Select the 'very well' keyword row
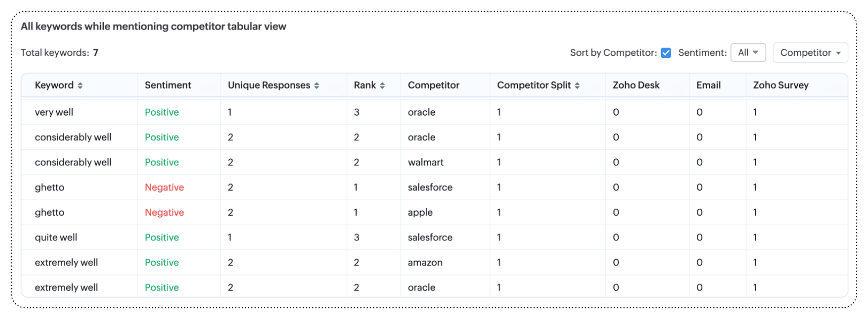 click(x=54, y=112)
